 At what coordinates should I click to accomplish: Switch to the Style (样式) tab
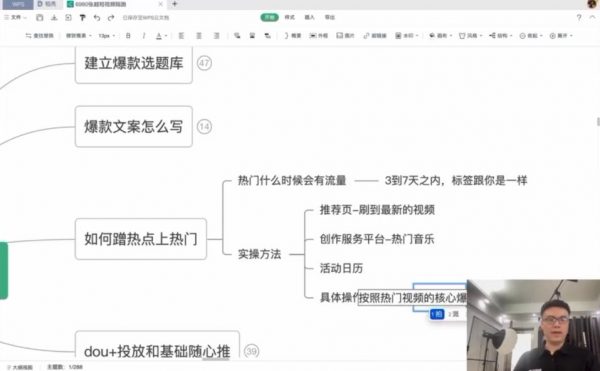[290, 17]
